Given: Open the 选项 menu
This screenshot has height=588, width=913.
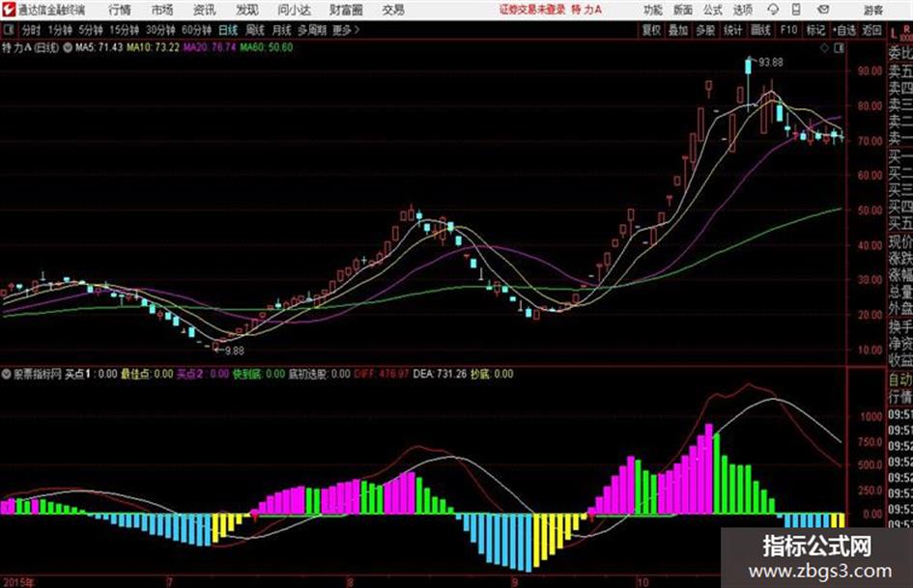Looking at the screenshot, I should tap(742, 10).
